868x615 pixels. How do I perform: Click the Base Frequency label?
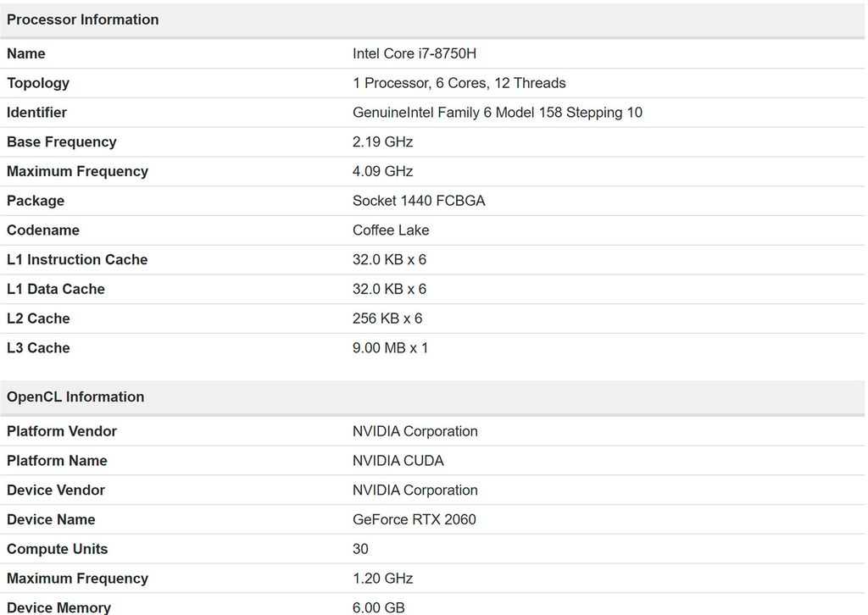coord(61,141)
